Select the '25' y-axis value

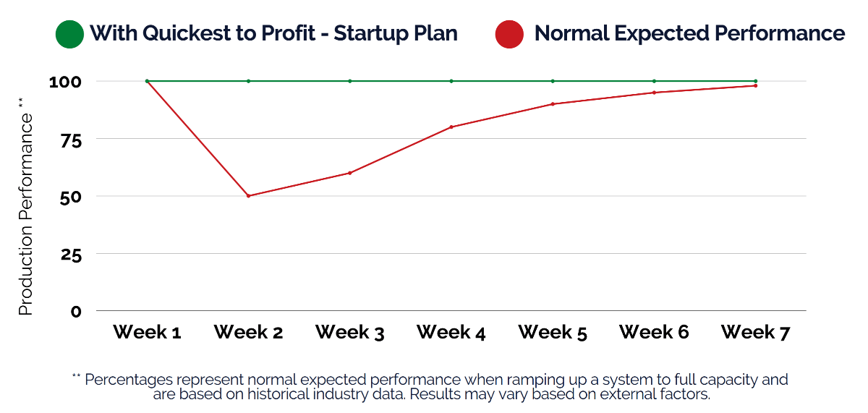coord(69,255)
